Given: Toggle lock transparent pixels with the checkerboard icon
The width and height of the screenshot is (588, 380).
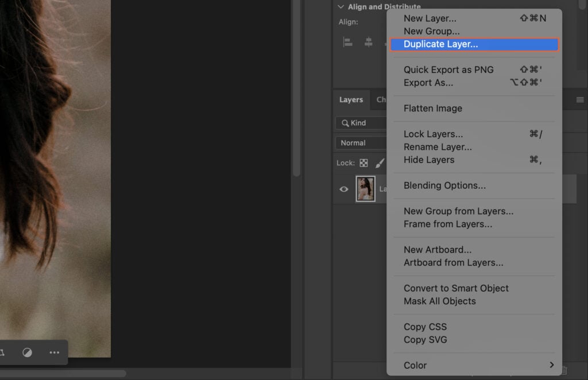Looking at the screenshot, I should (x=365, y=162).
